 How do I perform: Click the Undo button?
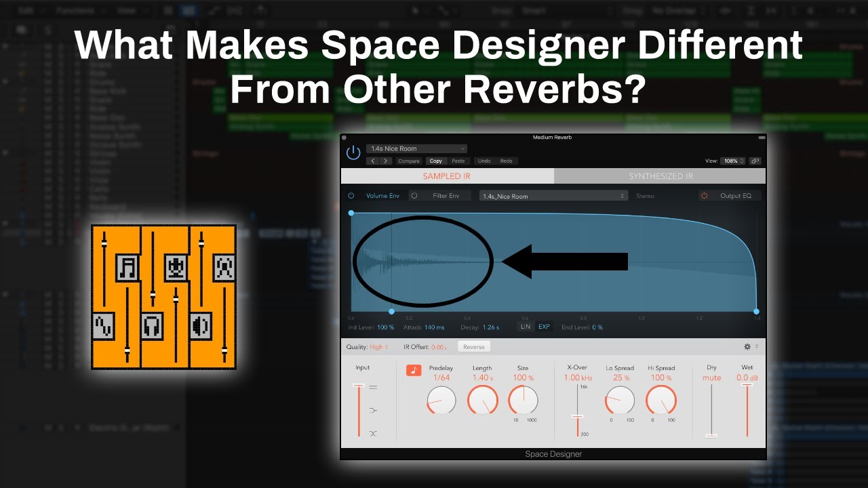click(x=484, y=161)
